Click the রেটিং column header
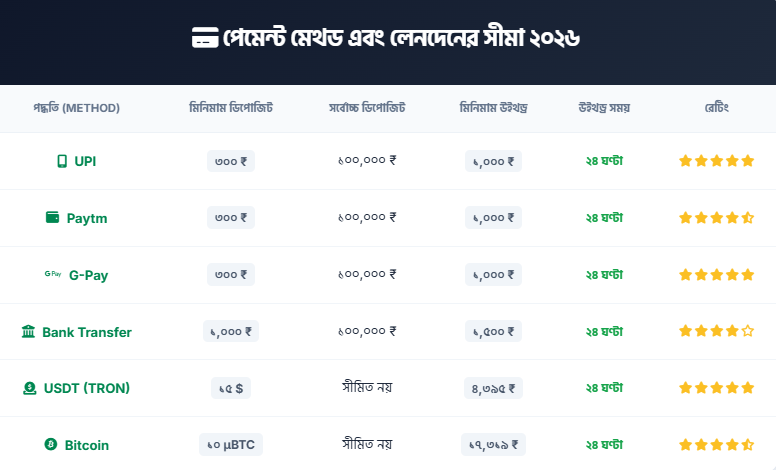The width and height of the screenshot is (776, 470). click(716, 108)
